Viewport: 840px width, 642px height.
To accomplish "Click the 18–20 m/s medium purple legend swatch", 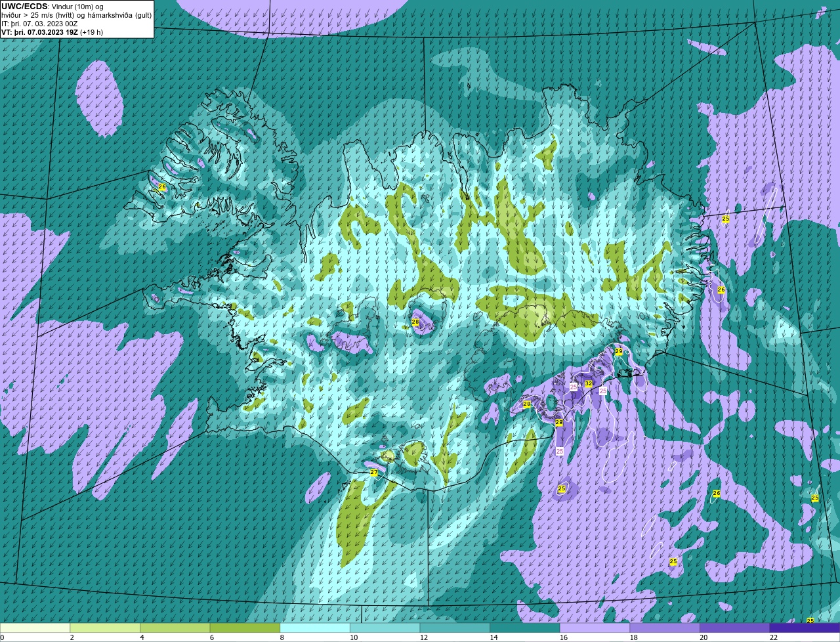I will [665, 628].
